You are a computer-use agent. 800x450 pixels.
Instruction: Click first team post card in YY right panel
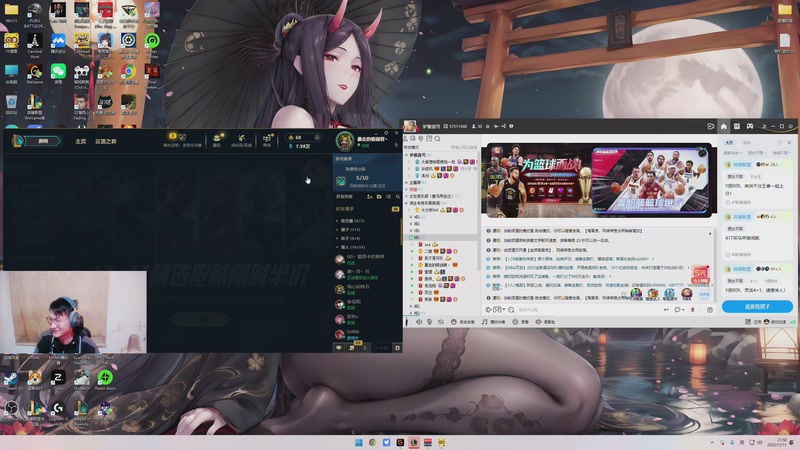(757, 183)
